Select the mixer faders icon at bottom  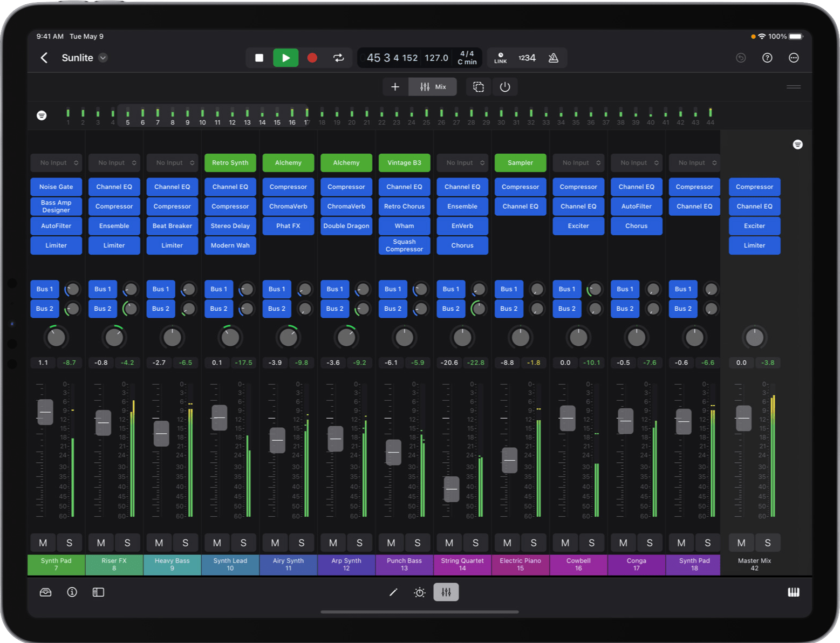coord(446,592)
